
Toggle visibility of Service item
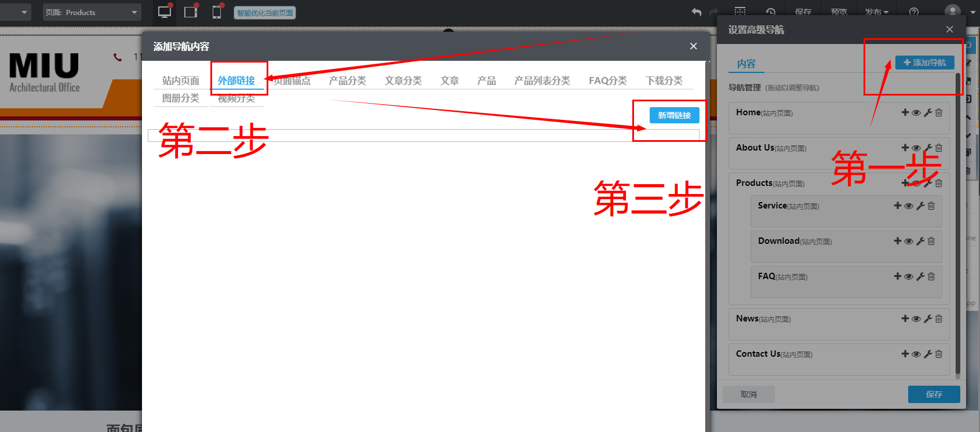click(909, 206)
